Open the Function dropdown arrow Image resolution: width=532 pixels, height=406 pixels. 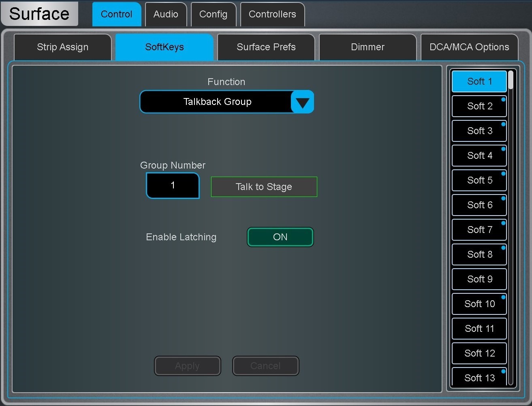302,102
